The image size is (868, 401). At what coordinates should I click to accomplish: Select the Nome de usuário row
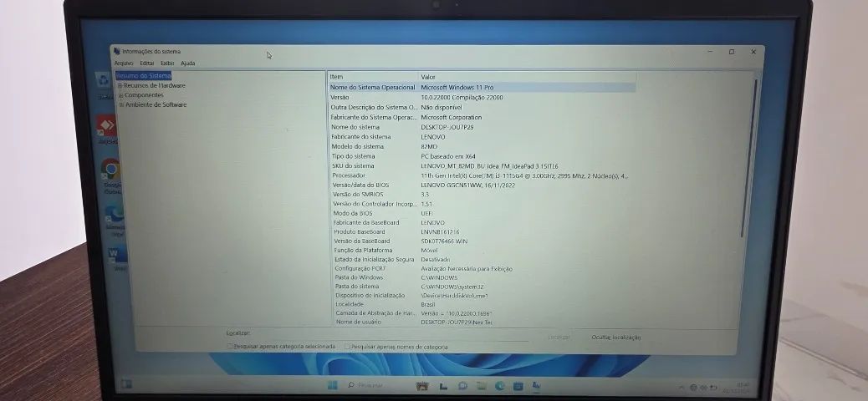[482, 322]
